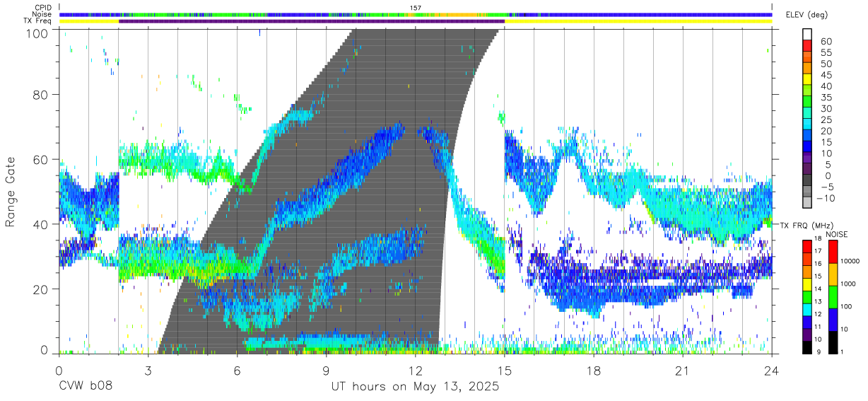Click the black 9 MHz TX frequency swatch

point(807,347)
